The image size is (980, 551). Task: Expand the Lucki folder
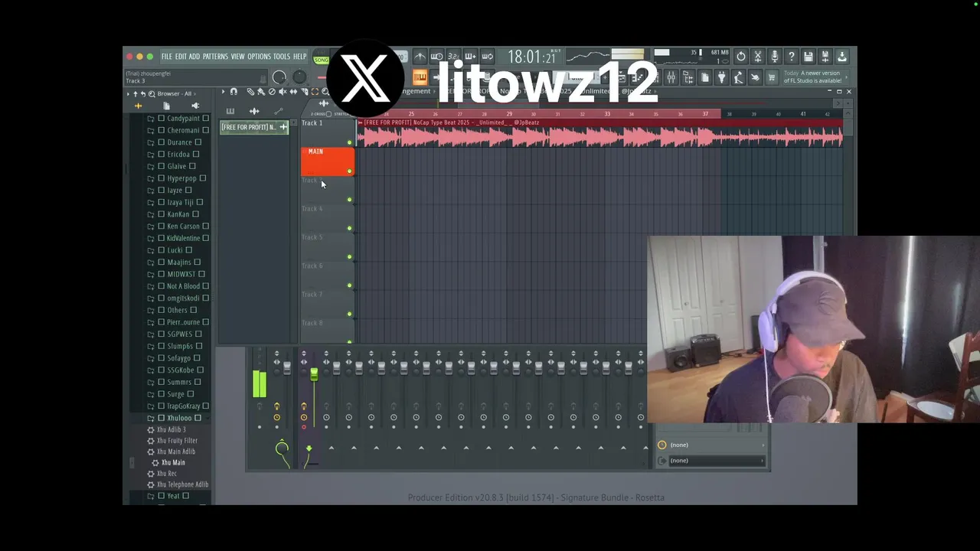[151, 250]
